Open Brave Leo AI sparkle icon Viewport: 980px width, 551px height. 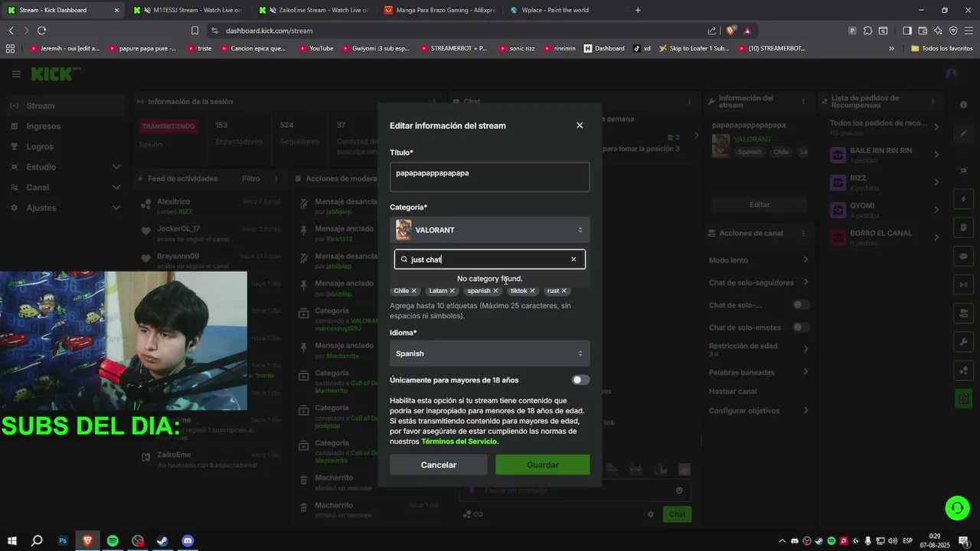coord(938,31)
